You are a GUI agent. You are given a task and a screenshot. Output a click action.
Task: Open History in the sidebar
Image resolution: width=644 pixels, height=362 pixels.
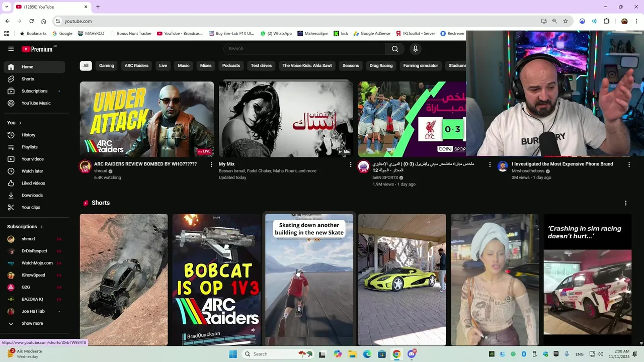point(34,135)
